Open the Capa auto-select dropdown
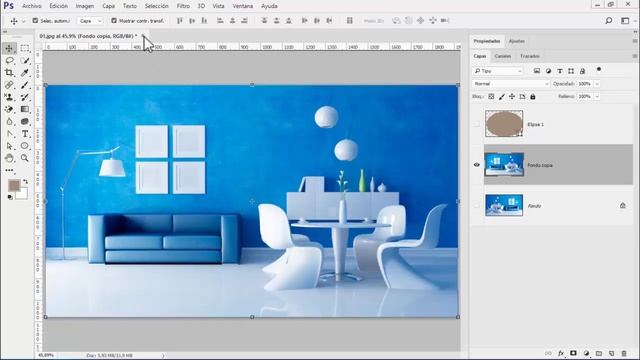 [x=90, y=20]
